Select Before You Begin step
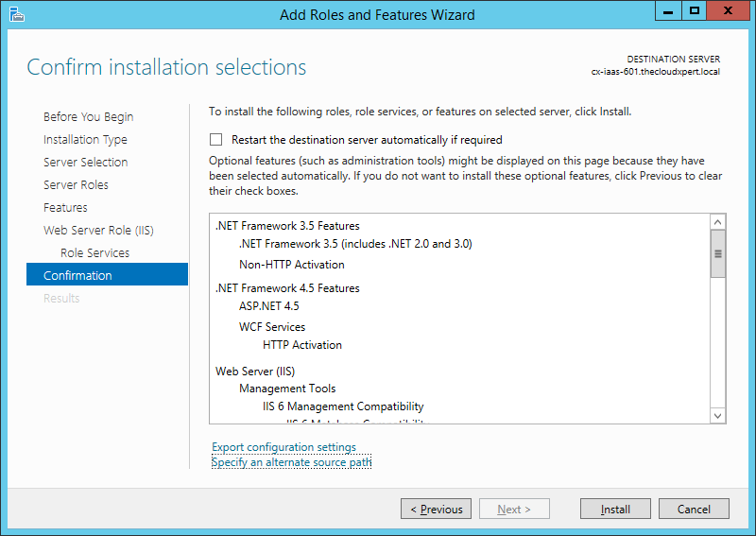 88,117
